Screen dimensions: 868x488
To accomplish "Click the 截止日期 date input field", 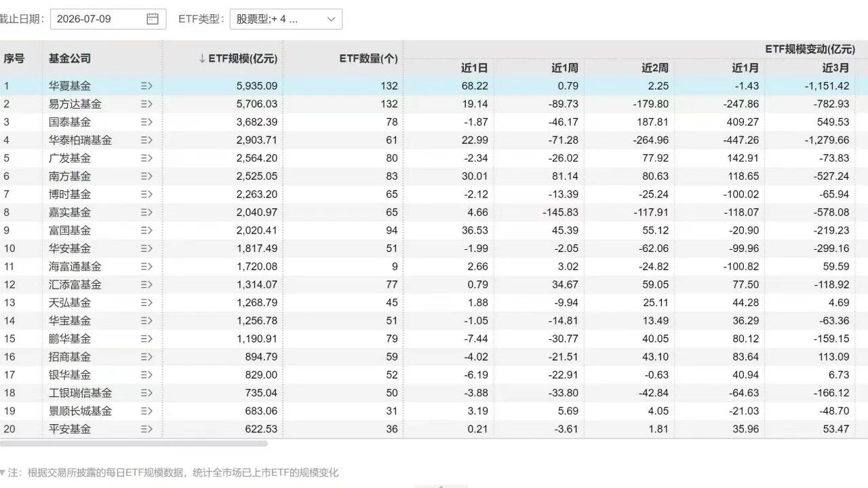I will [108, 19].
